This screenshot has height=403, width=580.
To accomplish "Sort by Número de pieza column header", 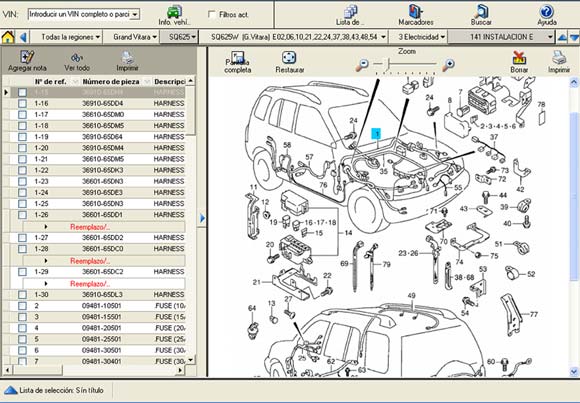I will click(111, 81).
